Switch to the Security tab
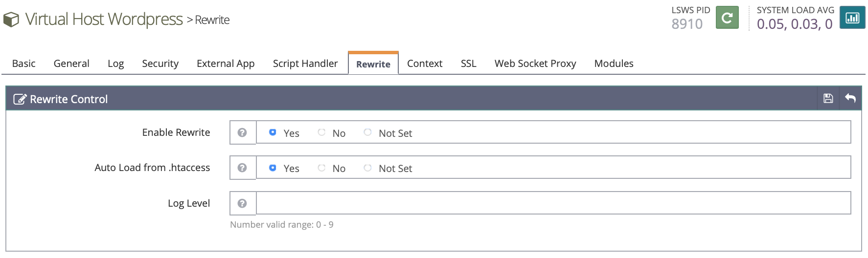This screenshot has width=868, height=258. [x=160, y=64]
